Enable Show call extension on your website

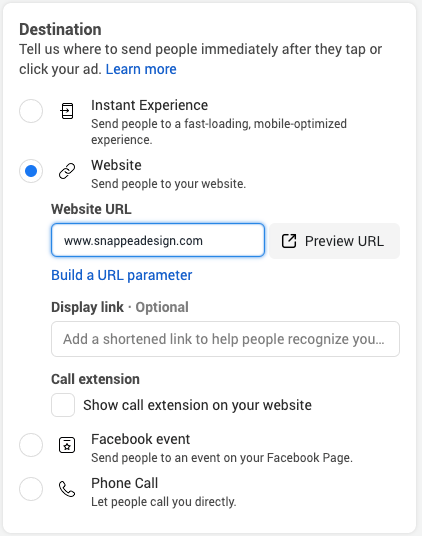63,405
